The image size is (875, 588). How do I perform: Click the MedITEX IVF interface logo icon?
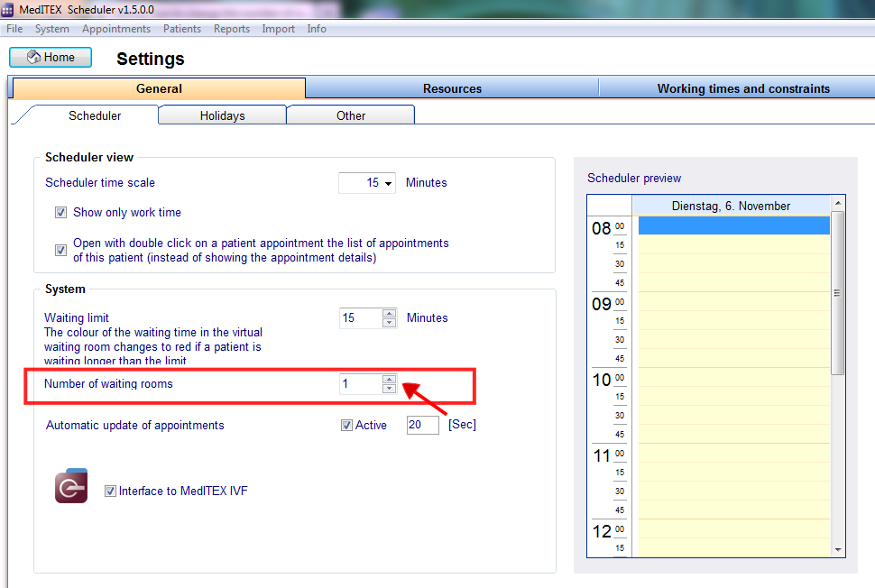coord(71,486)
